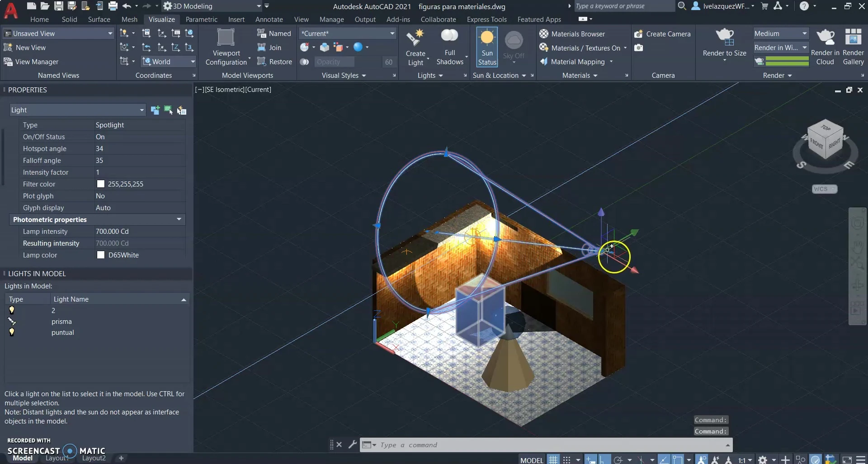
Task: Click the Select Objects icon in Properties
Action: [x=168, y=110]
